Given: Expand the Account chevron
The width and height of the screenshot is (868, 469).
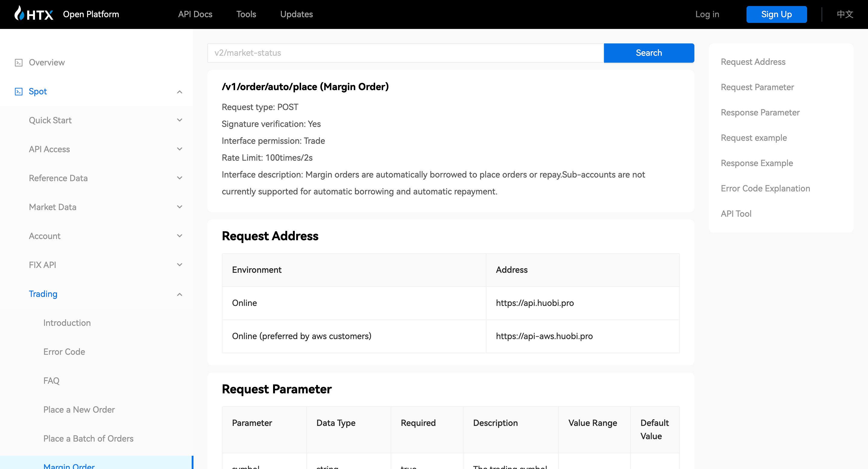Looking at the screenshot, I should [180, 236].
